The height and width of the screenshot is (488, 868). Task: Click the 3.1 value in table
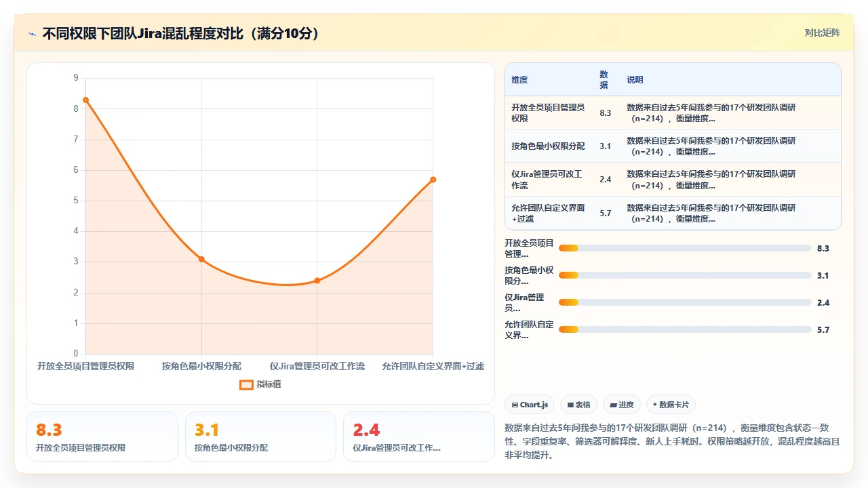[606, 146]
